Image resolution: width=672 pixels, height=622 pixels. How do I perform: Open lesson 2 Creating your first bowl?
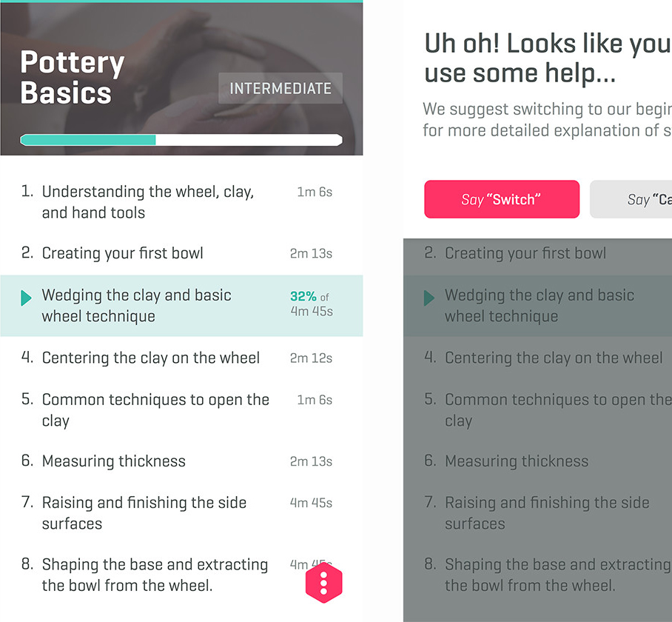tap(122, 253)
